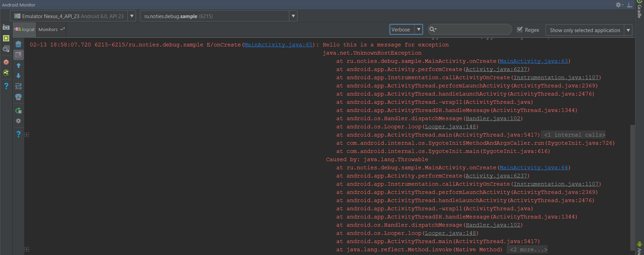Click the Caused by: java.lang.Throwable line
The image size is (644, 255).
pos(377,159)
